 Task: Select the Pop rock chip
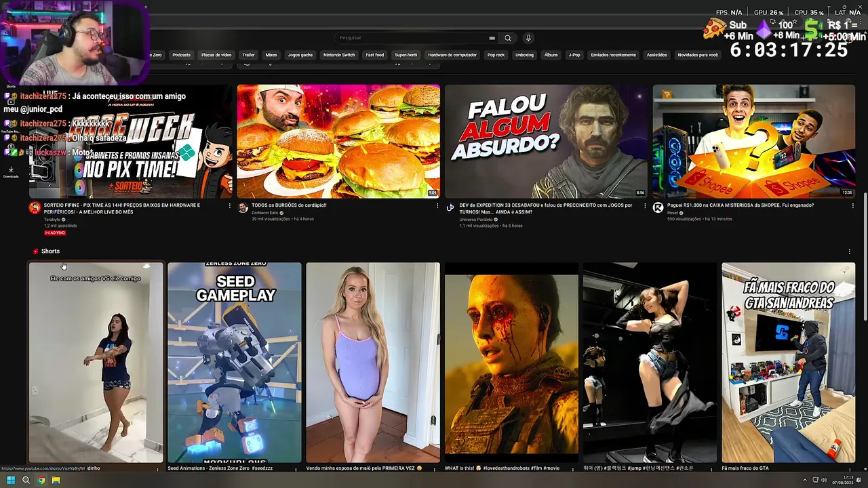496,55
